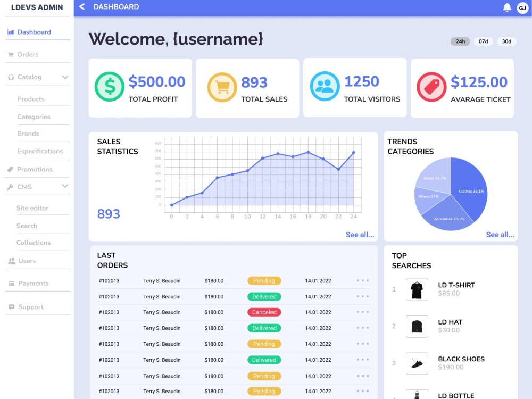
Task: Open the Especifications page
Action: click(x=40, y=151)
